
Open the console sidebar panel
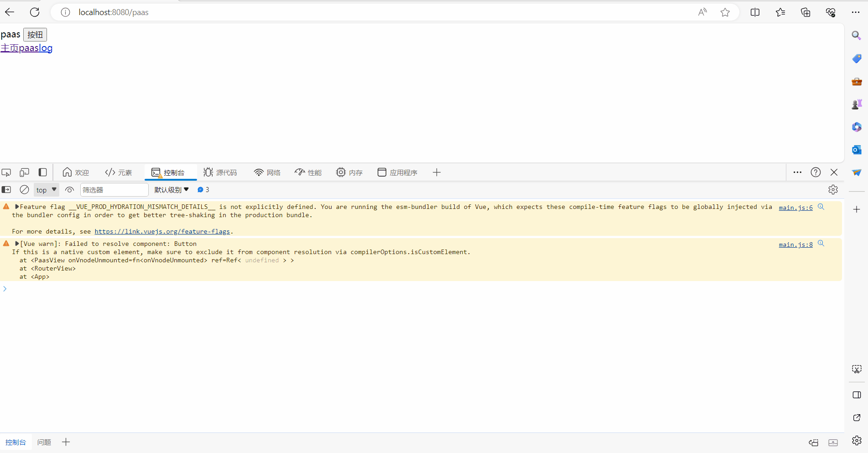(6, 189)
